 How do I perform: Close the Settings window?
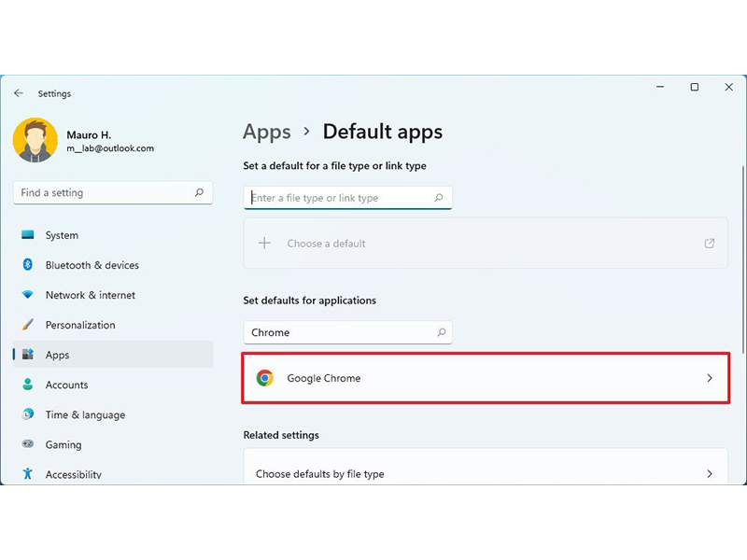point(729,87)
